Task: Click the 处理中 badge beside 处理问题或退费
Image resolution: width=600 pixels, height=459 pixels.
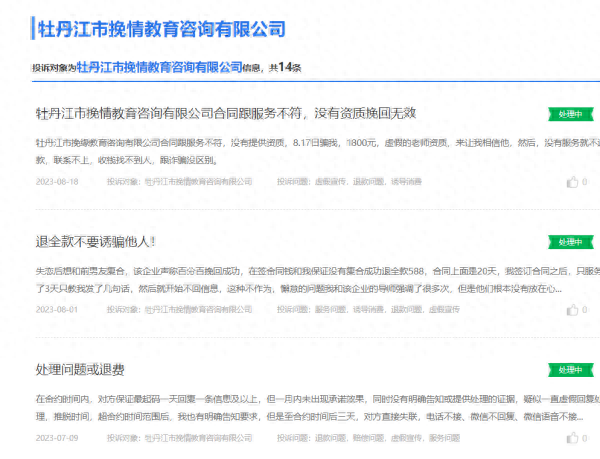Action: click(571, 370)
